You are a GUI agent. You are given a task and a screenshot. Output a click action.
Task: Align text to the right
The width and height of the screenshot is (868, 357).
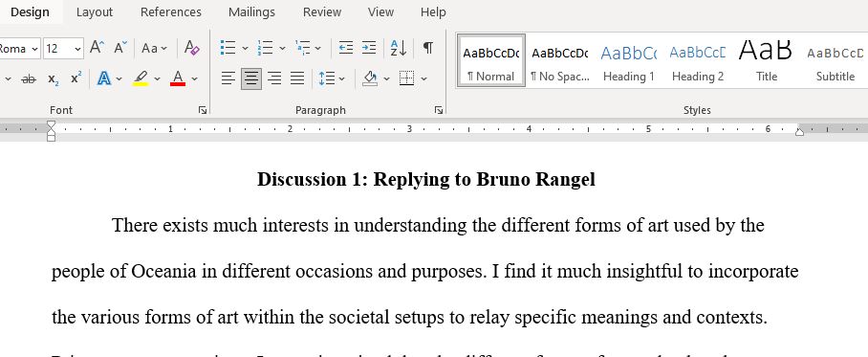click(274, 78)
